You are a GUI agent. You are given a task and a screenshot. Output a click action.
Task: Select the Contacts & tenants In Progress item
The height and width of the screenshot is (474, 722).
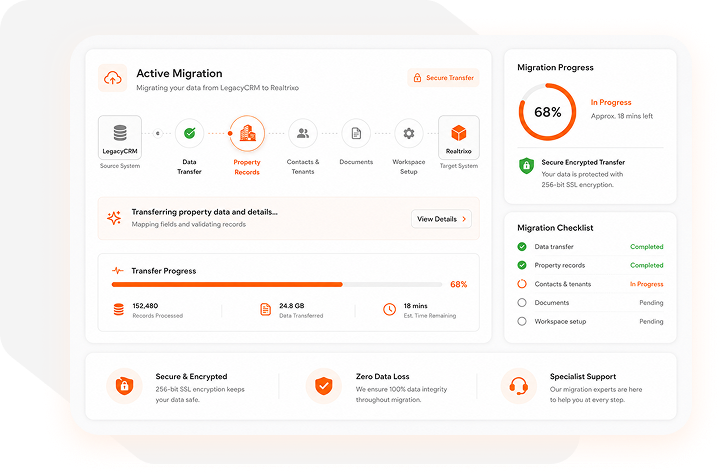[590, 284]
